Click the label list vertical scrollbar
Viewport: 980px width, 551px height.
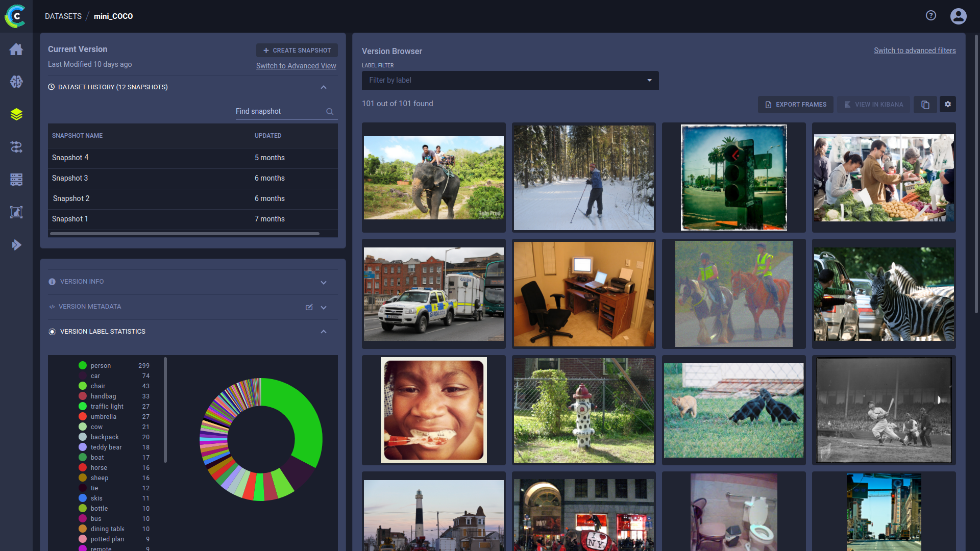pyautogui.click(x=165, y=410)
